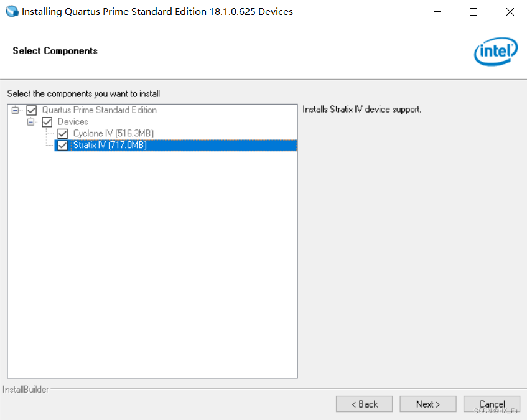Click the 'Installs Stratix IV device support.' description

(361, 110)
